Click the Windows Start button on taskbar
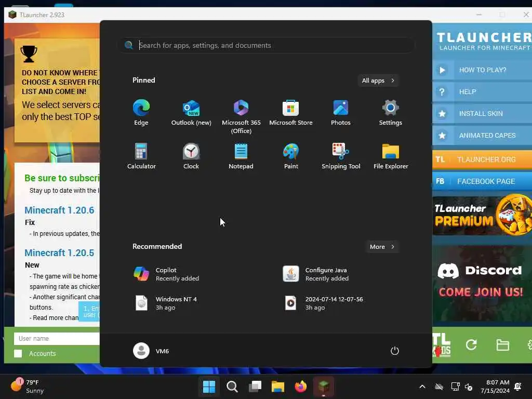The width and height of the screenshot is (532, 399). pyautogui.click(x=209, y=387)
